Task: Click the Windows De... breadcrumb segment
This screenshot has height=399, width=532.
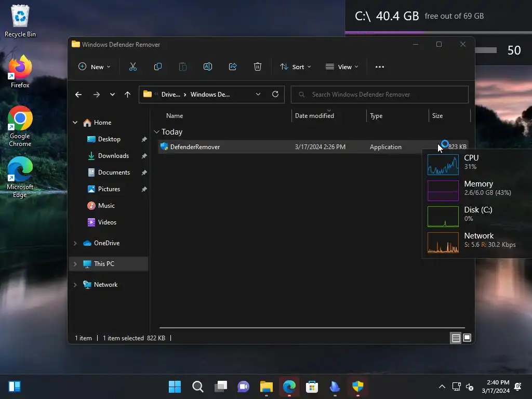Action: coord(210,95)
